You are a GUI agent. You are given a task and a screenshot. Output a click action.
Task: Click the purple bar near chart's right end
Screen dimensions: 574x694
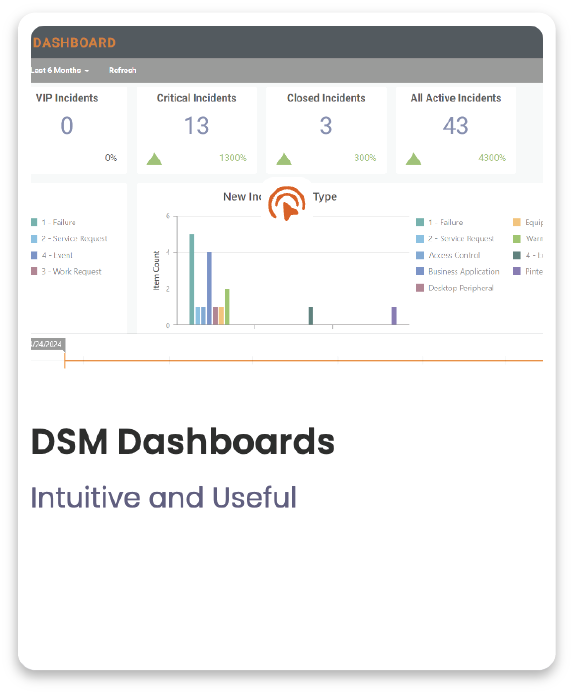(394, 316)
